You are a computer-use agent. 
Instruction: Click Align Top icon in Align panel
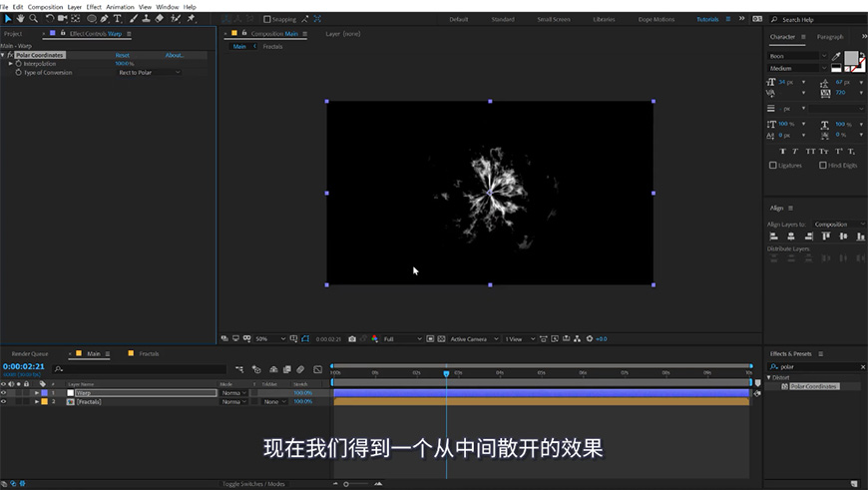point(826,237)
